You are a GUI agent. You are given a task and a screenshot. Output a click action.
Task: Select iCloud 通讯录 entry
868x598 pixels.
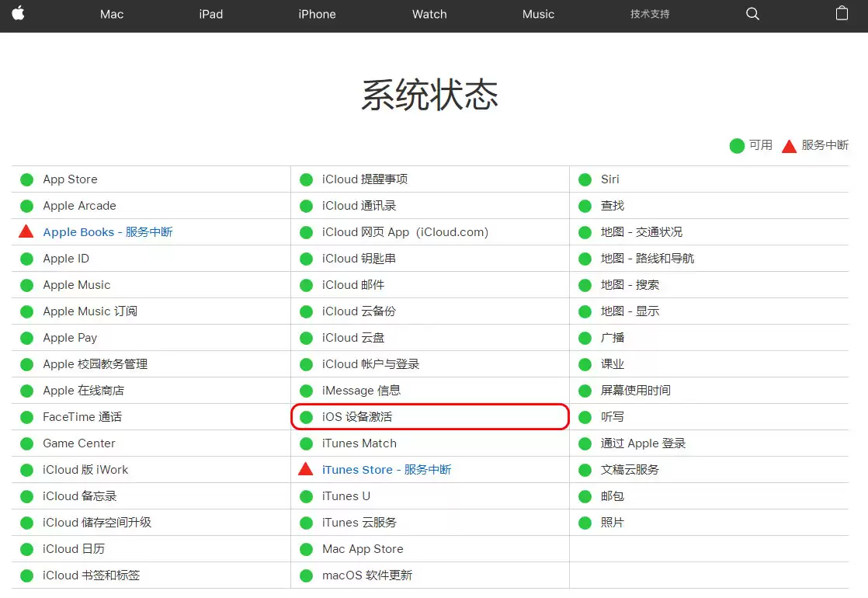359,206
